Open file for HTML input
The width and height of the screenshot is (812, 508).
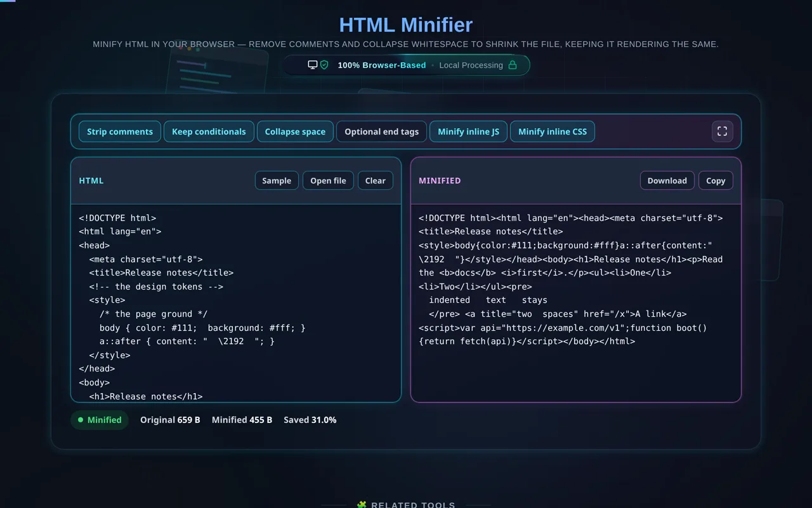[328, 180]
